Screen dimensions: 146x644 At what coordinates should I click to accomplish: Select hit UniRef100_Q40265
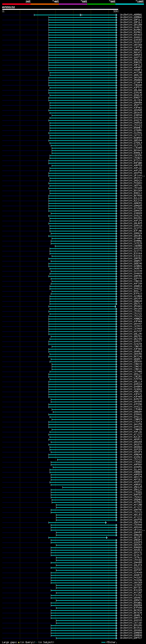click(131, 309)
